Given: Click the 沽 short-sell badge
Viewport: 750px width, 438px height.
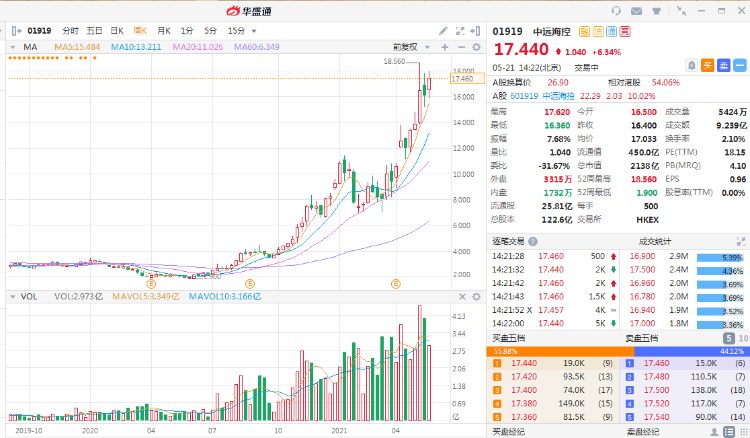Looking at the screenshot, I should coord(598,32).
